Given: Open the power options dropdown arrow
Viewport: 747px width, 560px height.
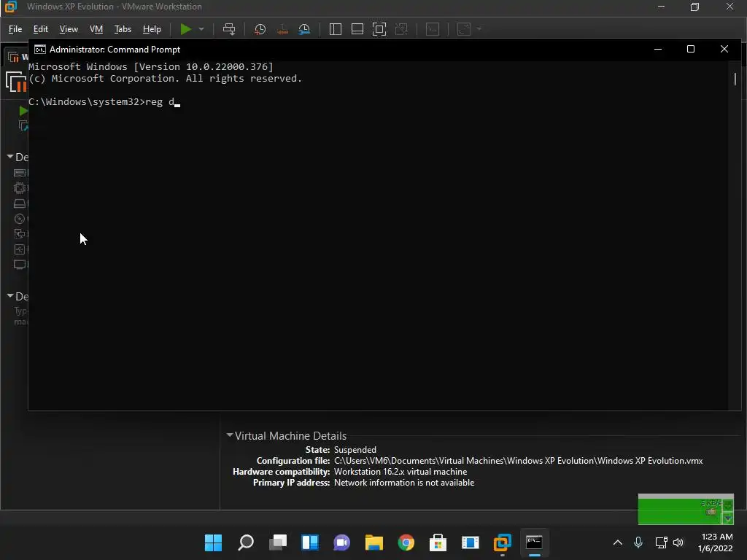Looking at the screenshot, I should pos(201,29).
